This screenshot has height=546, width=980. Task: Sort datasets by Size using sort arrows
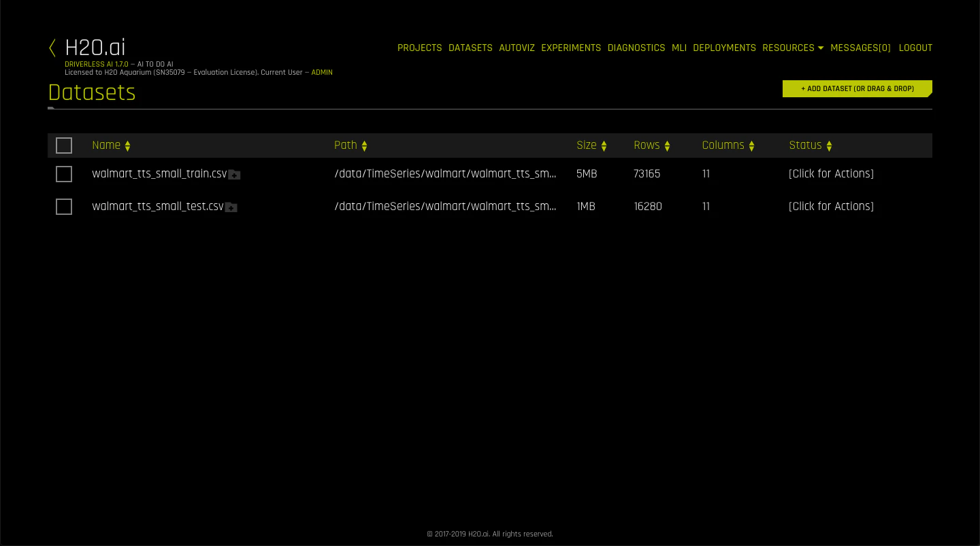[604, 146]
